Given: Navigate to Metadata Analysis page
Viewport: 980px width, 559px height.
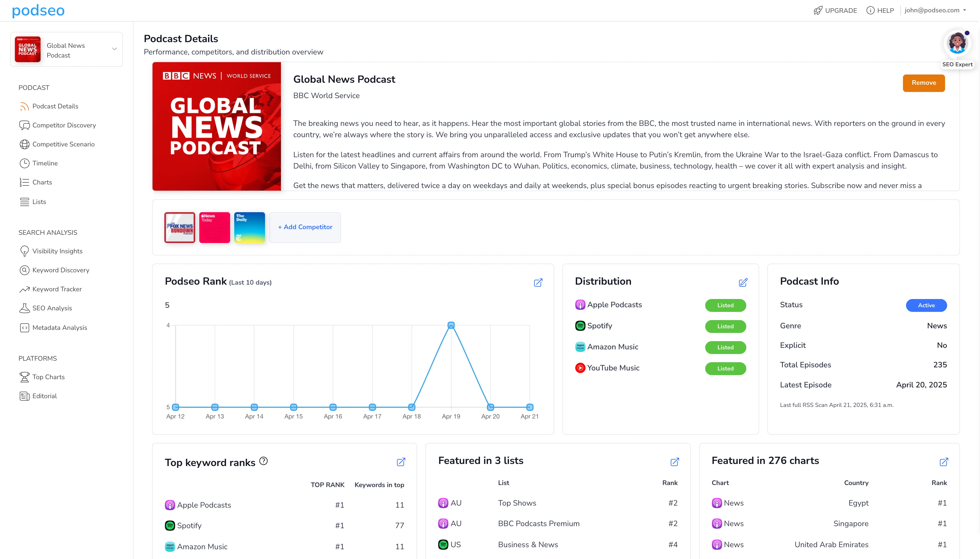Looking at the screenshot, I should (60, 328).
